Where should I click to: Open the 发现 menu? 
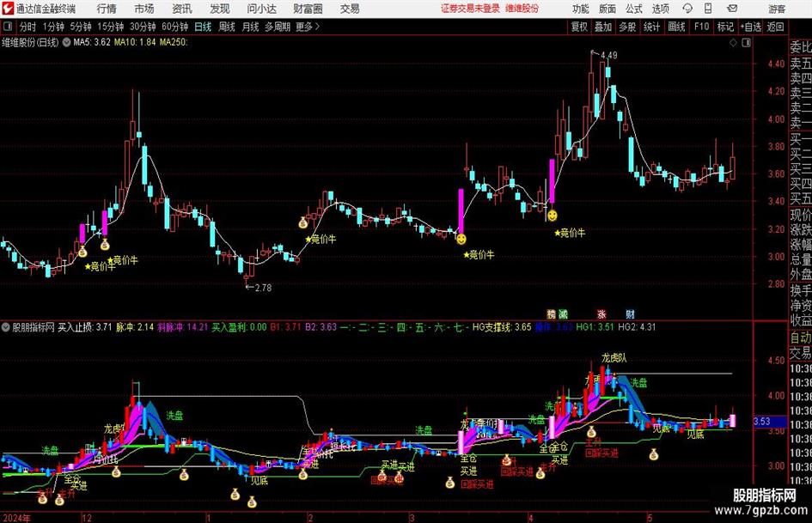pos(220,9)
